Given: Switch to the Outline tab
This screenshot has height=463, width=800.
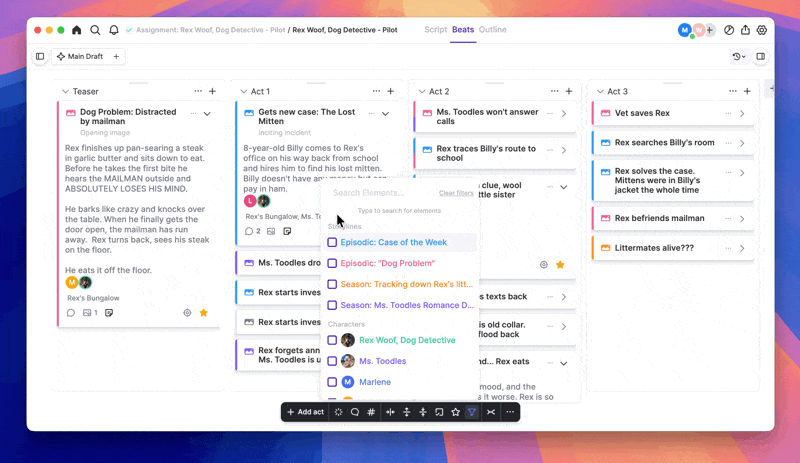Looking at the screenshot, I should (492, 30).
